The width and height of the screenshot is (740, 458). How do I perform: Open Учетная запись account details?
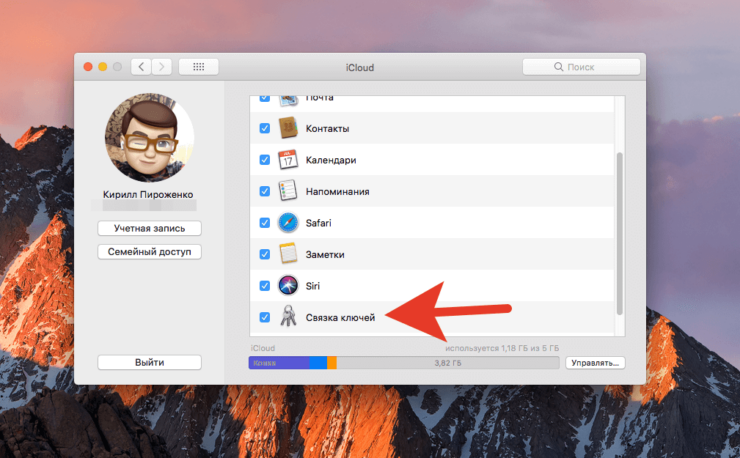pyautogui.click(x=150, y=228)
